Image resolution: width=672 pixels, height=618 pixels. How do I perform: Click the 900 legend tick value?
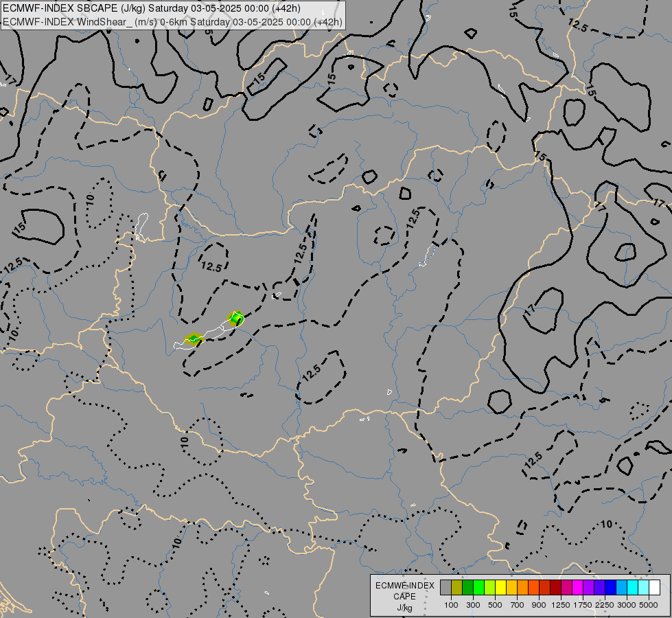(x=539, y=605)
